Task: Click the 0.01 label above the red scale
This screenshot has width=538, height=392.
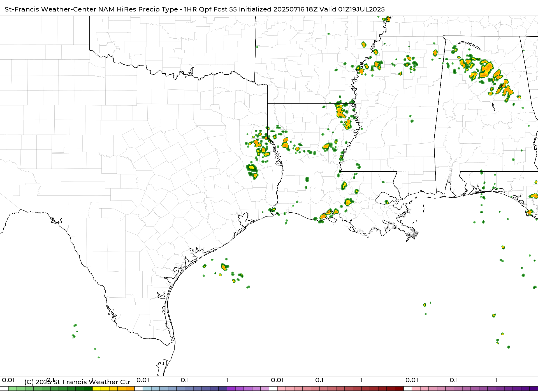Action: [277, 380]
